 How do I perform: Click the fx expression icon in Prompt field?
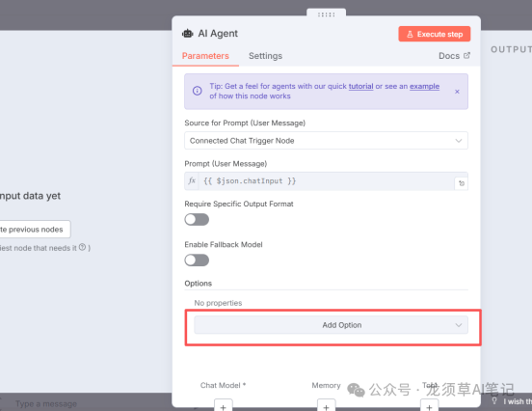[x=192, y=180]
